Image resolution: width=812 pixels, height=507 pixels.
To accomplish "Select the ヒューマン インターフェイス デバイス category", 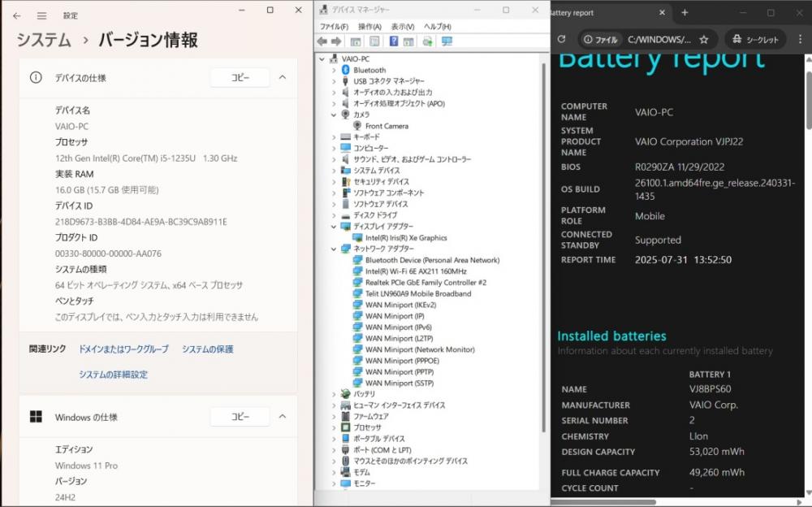I will pyautogui.click(x=400, y=405).
